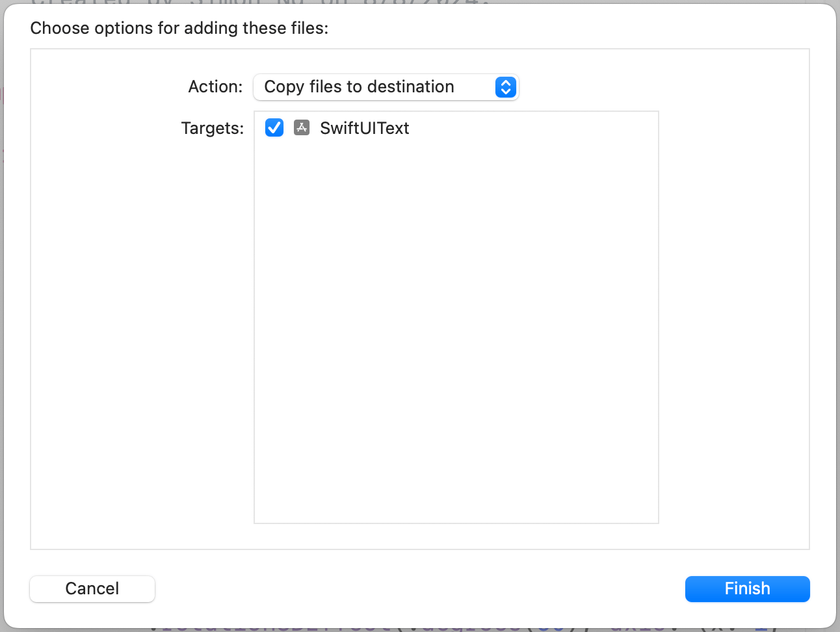Click the "Targets:" label
This screenshot has height=632, width=840.
coord(212,128)
